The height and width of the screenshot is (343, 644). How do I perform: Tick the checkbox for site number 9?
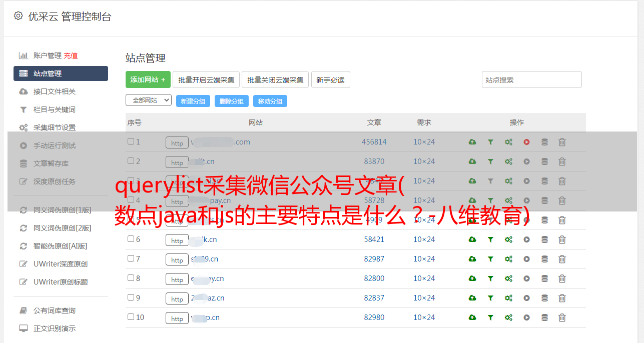[131, 297]
